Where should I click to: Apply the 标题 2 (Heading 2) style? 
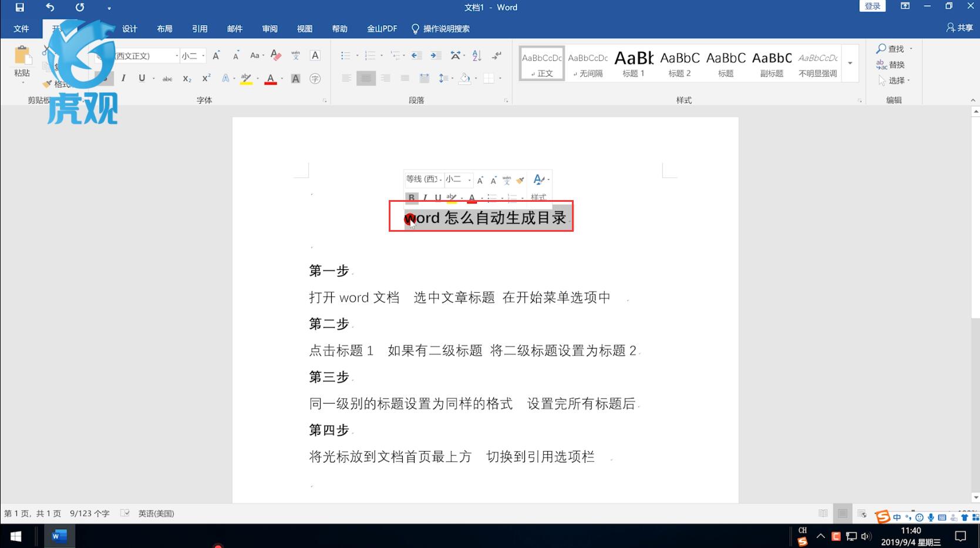[679, 63]
